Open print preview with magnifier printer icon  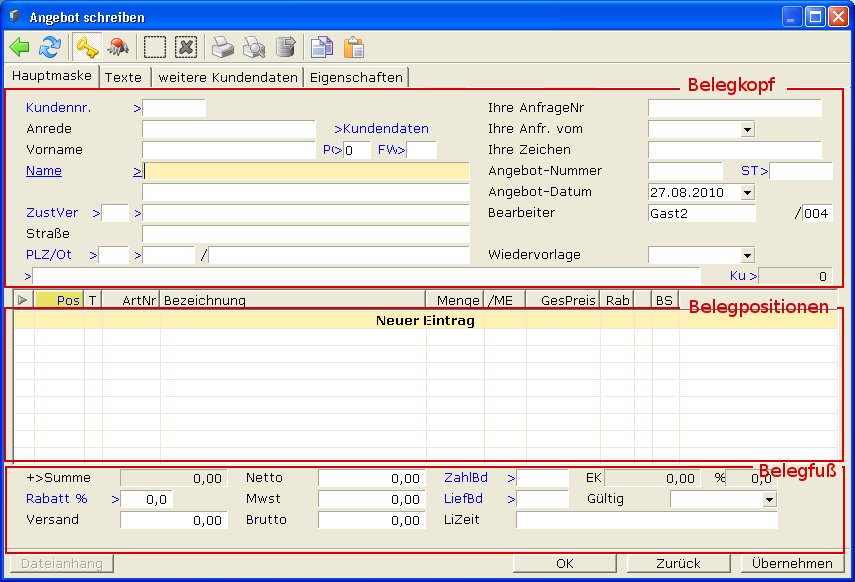coord(254,47)
